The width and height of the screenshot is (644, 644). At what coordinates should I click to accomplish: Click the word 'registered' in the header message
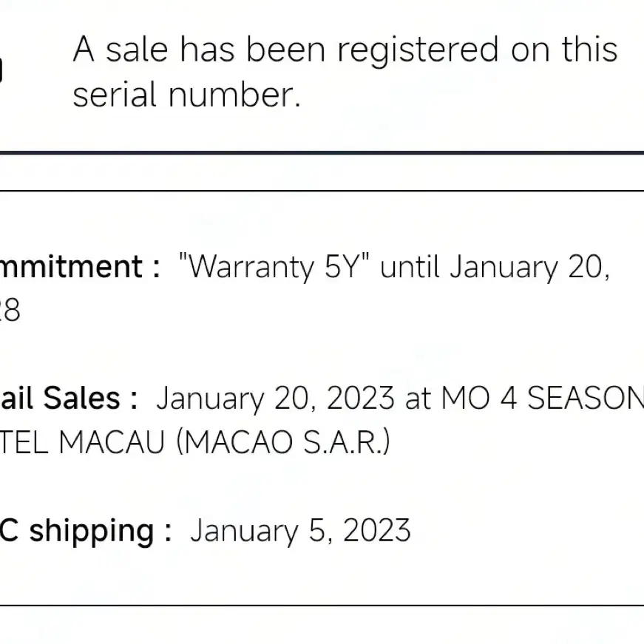[x=418, y=50]
